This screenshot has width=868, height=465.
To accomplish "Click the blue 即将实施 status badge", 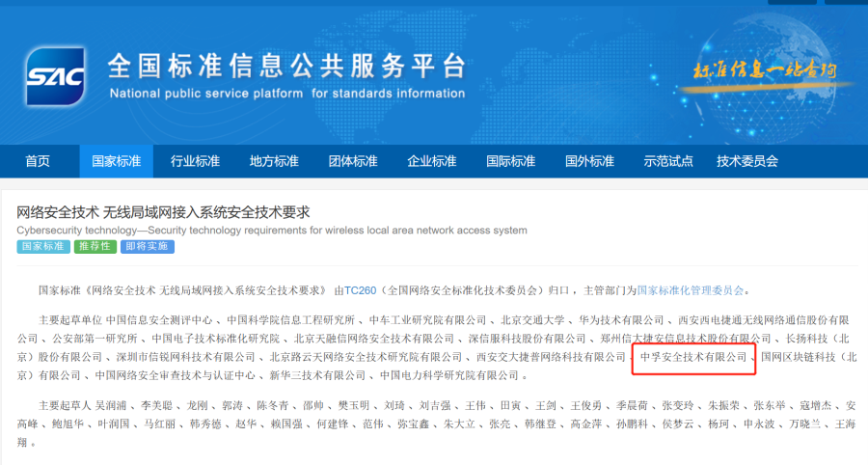I will [x=148, y=247].
